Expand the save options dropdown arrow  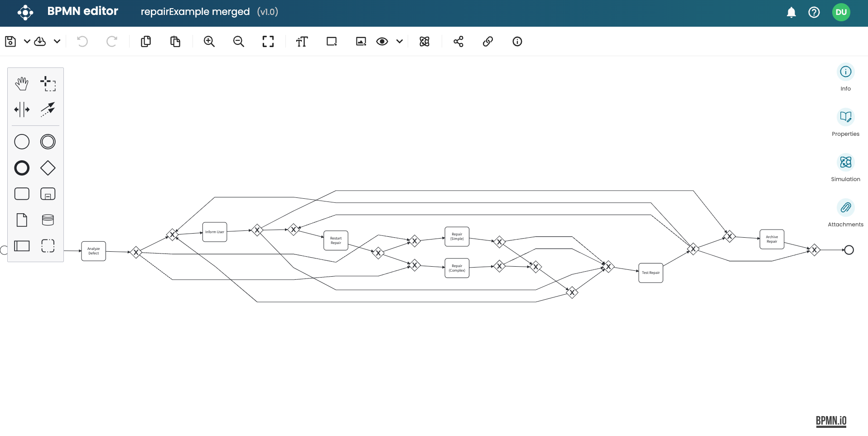(x=27, y=42)
